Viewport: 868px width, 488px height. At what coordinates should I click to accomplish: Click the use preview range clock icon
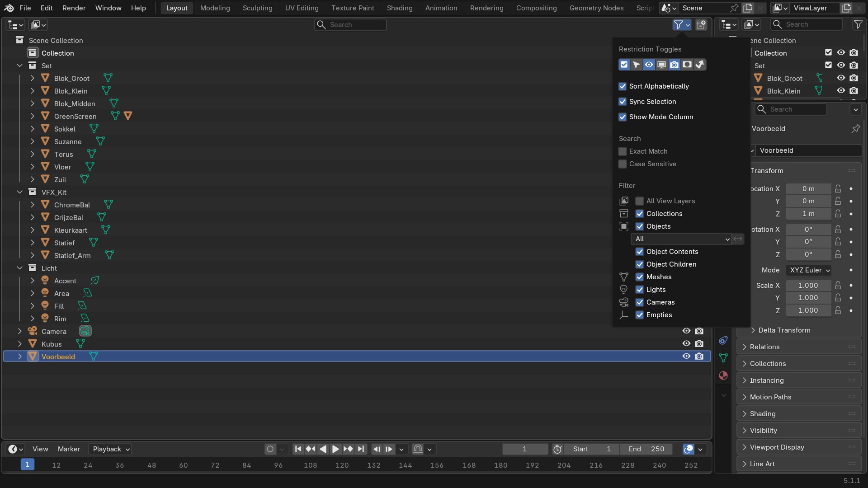557,449
